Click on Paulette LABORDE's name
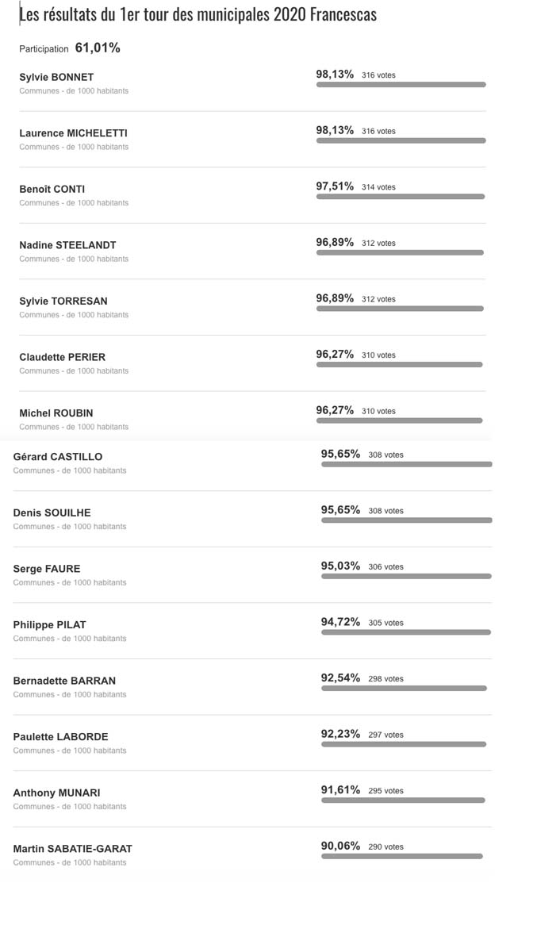Screen dimensions: 560x952 60,736
